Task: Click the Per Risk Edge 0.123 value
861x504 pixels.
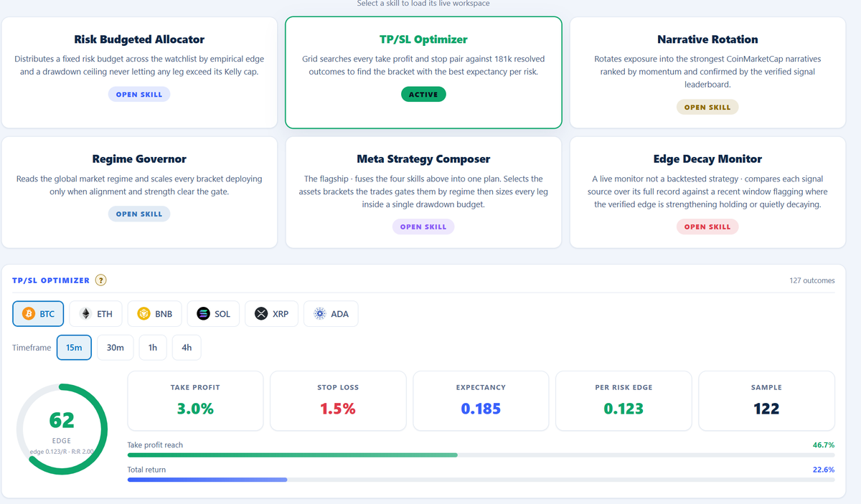Action: click(624, 409)
